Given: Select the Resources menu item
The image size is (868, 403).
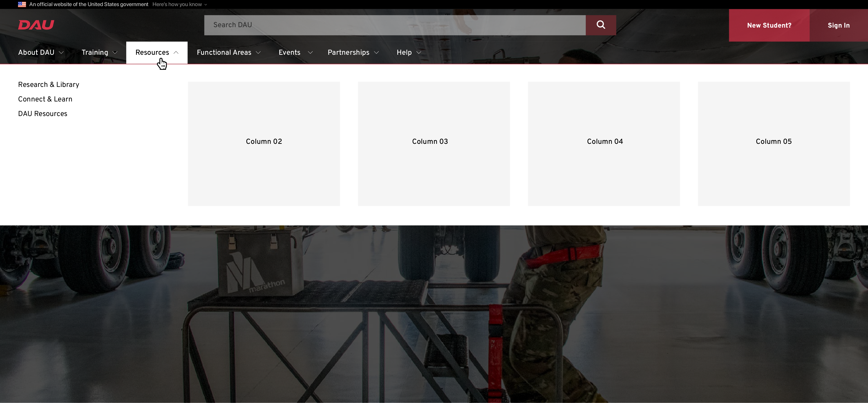Looking at the screenshot, I should 152,52.
